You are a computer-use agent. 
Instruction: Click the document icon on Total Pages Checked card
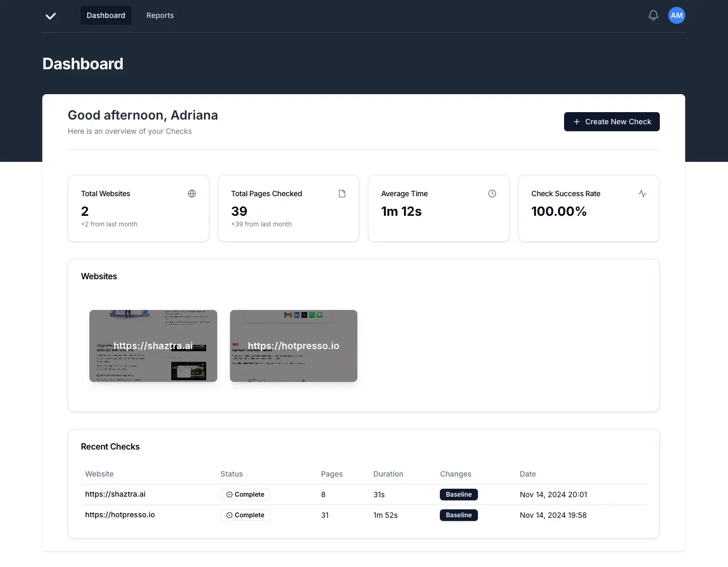tap(342, 194)
